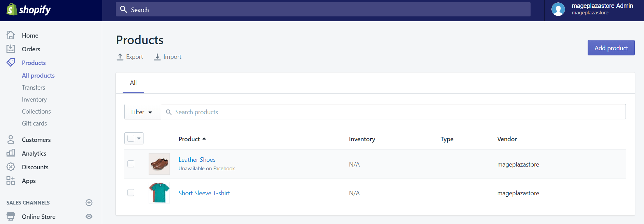Click N/A inventory for Leather Shoes
The image size is (644, 224).
(x=354, y=164)
